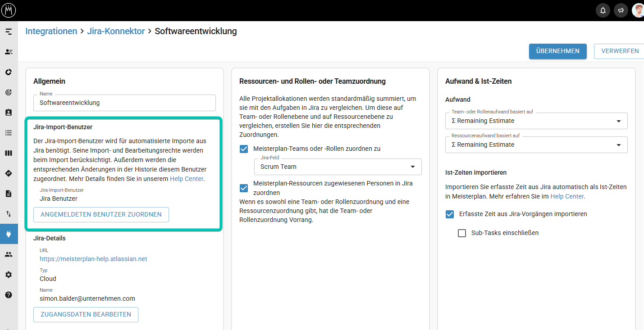Click the Aufwand & Ist-Zeiten heading
Viewport: 644px width, 330px height.
[x=478, y=81]
